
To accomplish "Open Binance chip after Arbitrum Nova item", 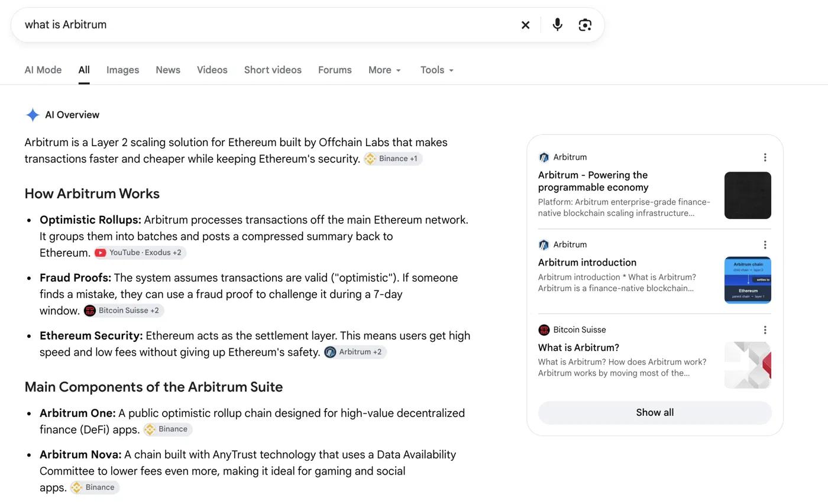I will point(95,487).
